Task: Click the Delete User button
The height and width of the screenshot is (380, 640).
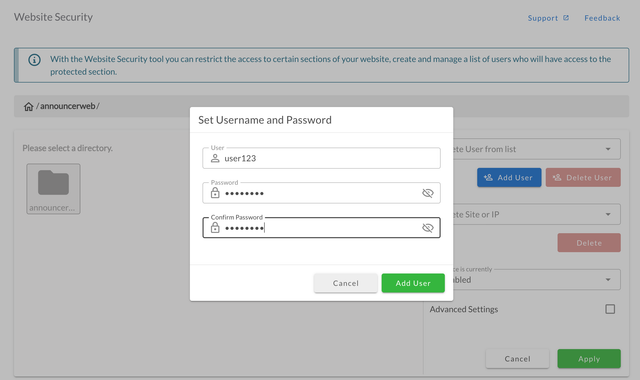Action: coord(583,178)
